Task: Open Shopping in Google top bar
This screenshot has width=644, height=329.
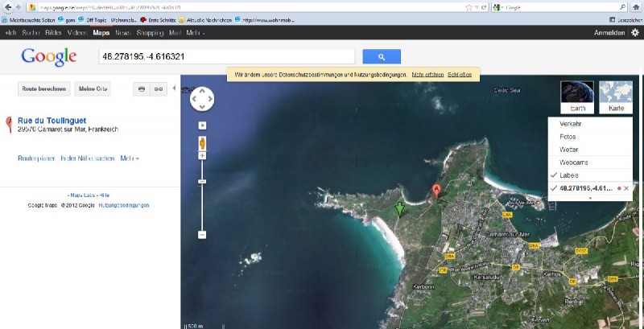Action: (150, 33)
